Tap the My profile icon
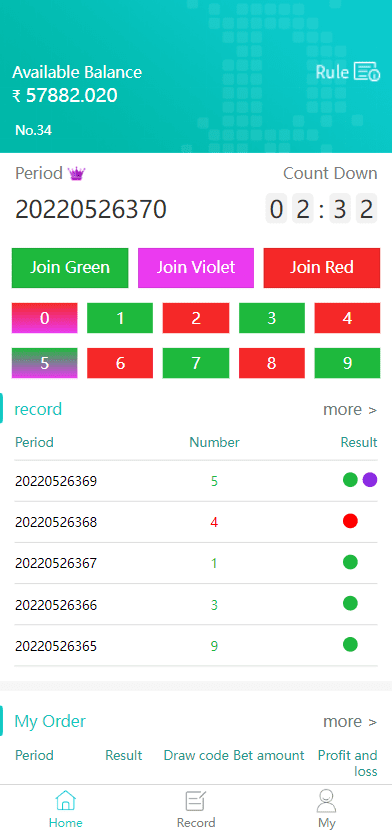Image resolution: width=392 pixels, height=831 pixels. point(326,801)
